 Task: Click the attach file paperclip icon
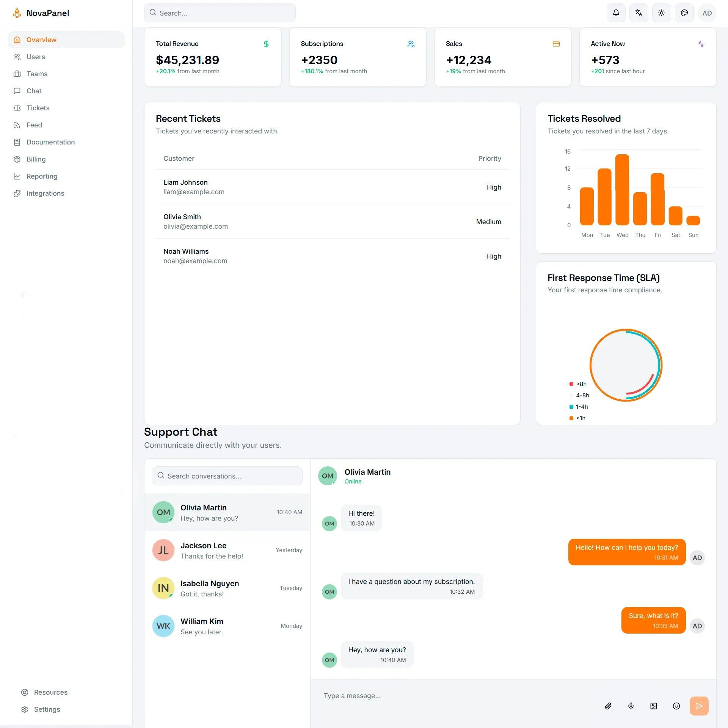pyautogui.click(x=608, y=706)
